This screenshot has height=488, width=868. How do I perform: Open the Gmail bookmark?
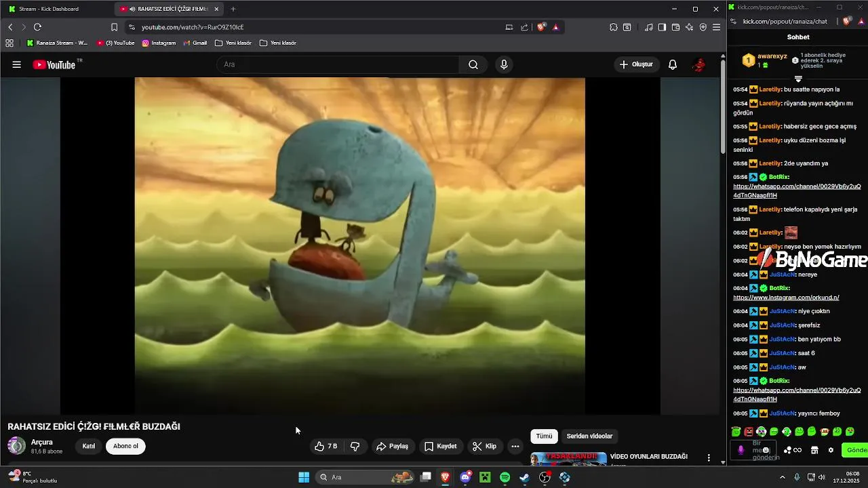195,43
